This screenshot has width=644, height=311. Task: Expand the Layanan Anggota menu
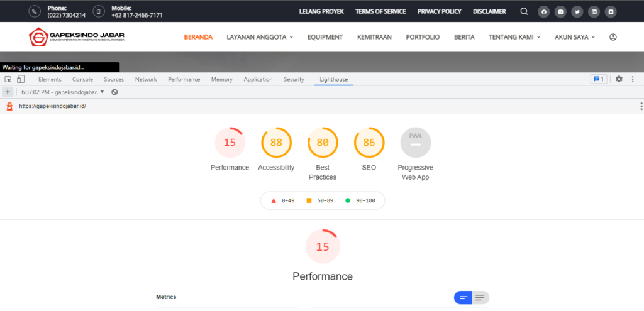tap(260, 37)
